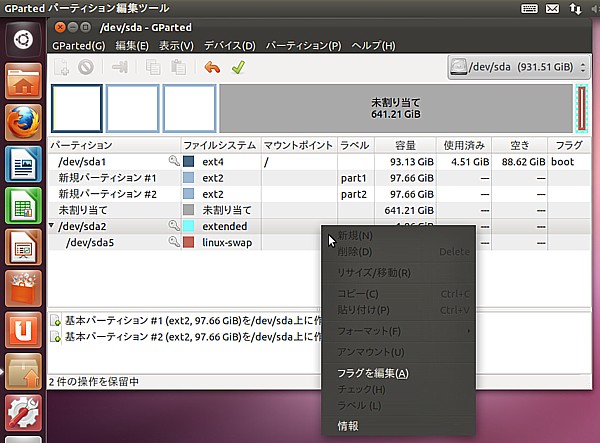Choose 新規(N) in the context menu
This screenshot has height=443, width=600.
tap(398, 235)
